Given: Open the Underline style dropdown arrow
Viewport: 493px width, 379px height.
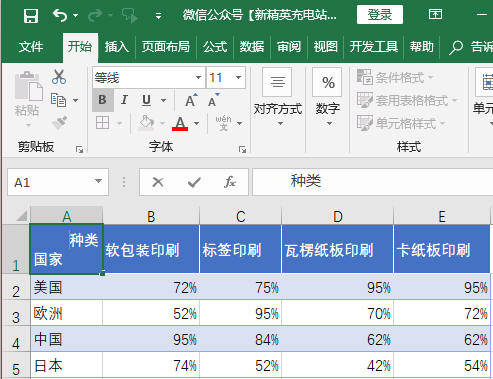Looking at the screenshot, I should 163,100.
